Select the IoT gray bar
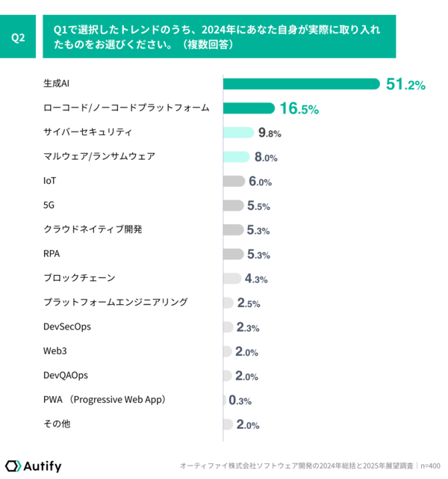448x479 pixels. coord(234,181)
